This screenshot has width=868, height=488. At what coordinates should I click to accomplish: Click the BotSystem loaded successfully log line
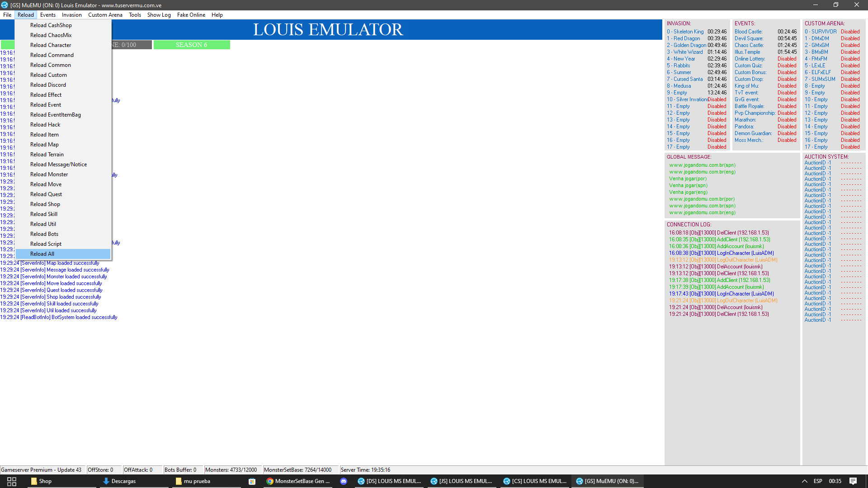coord(59,317)
